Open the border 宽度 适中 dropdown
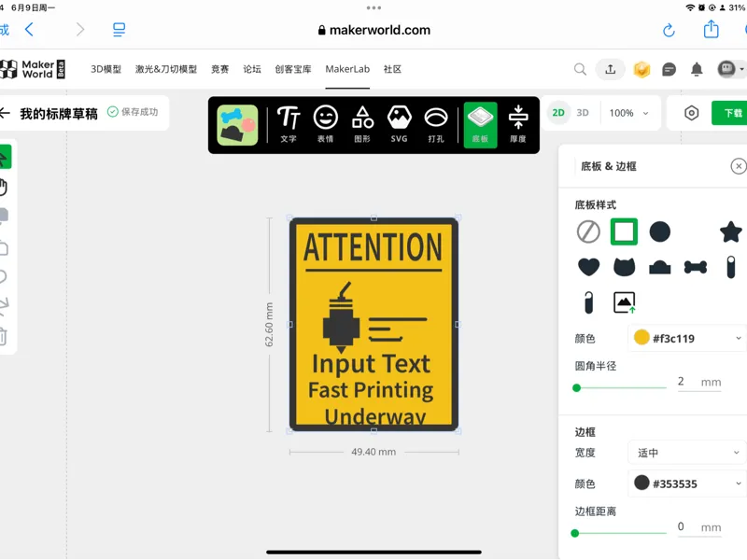The image size is (747, 560). click(687, 453)
